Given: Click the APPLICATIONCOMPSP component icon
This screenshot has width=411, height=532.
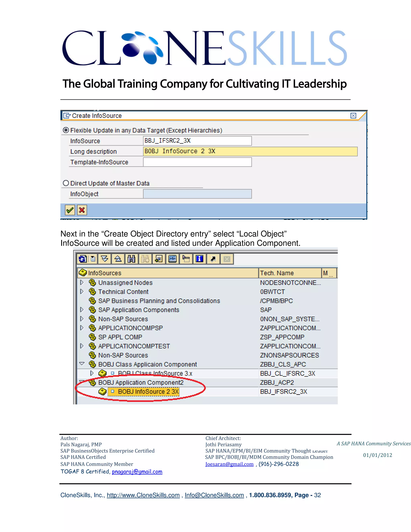Looking at the screenshot, I should click(x=92, y=328).
